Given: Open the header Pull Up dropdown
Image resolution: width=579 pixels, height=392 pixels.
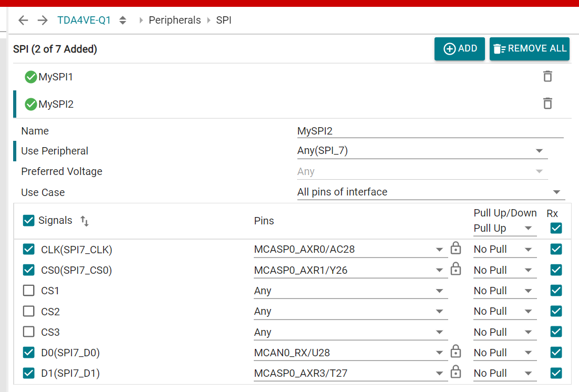Looking at the screenshot, I should pyautogui.click(x=505, y=229).
